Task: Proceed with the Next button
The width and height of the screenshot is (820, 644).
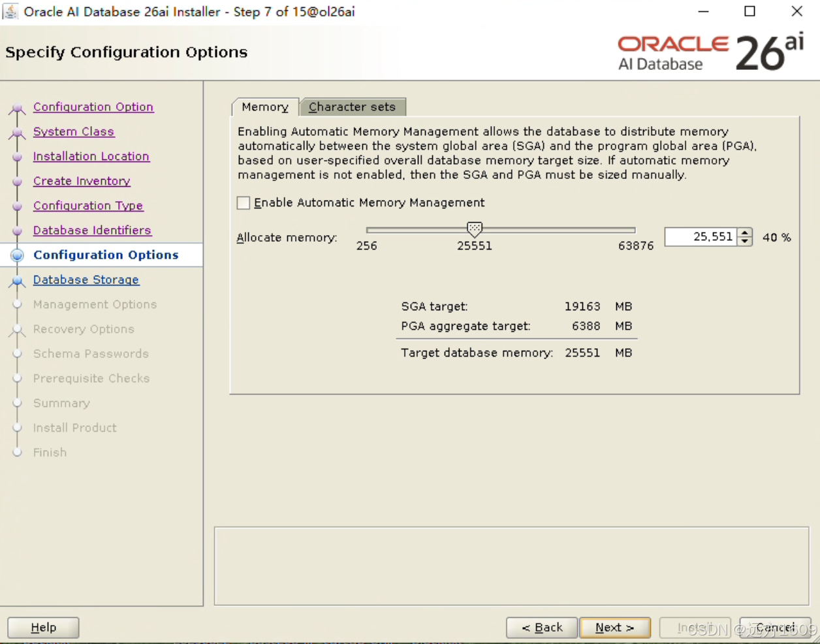Action: coord(615,628)
